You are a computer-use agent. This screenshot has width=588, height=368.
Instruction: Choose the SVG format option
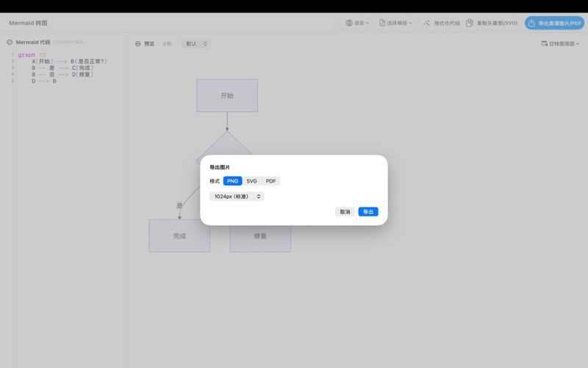click(251, 181)
